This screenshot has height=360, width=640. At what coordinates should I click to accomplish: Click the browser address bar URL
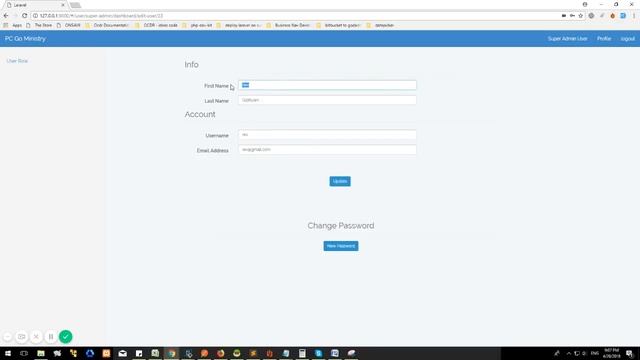click(x=101, y=16)
